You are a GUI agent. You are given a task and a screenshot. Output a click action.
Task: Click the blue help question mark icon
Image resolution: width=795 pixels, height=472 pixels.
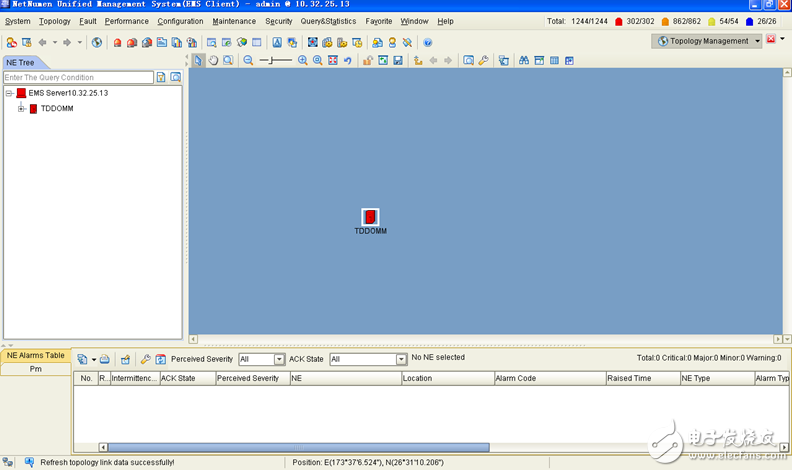tap(428, 42)
